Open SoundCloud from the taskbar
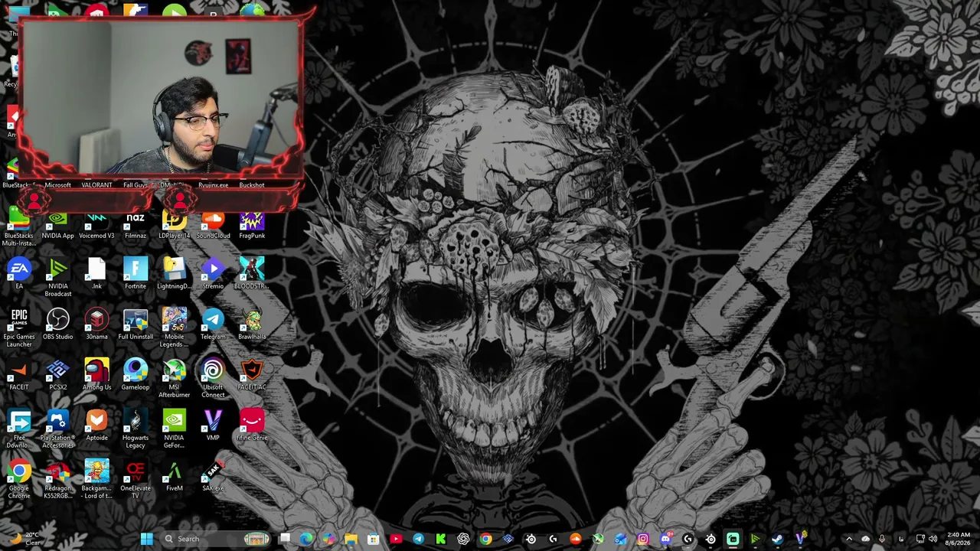 click(x=575, y=539)
